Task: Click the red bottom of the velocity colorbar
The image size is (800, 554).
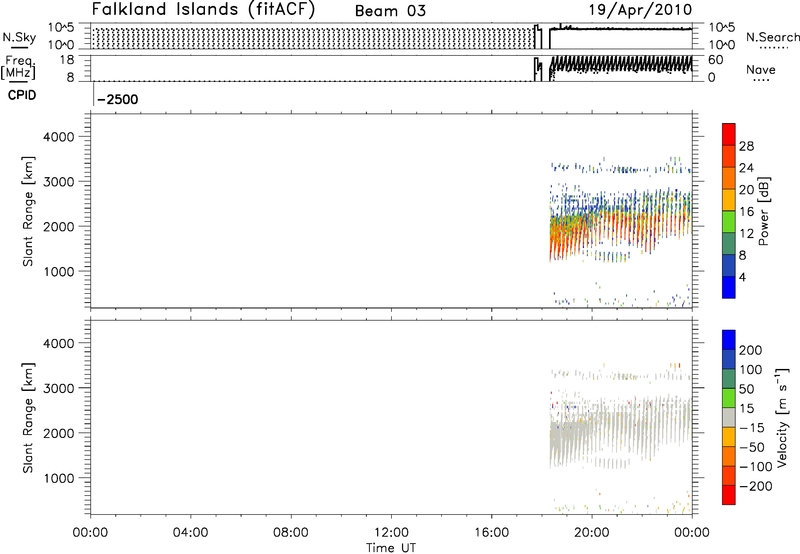Action: pyautogui.click(x=729, y=495)
